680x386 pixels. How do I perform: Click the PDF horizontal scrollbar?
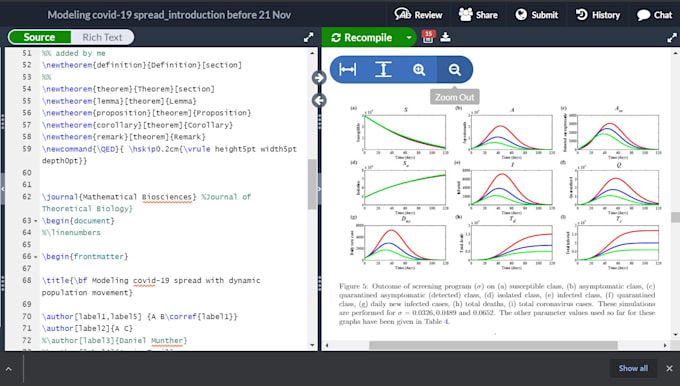pyautogui.click(x=493, y=345)
